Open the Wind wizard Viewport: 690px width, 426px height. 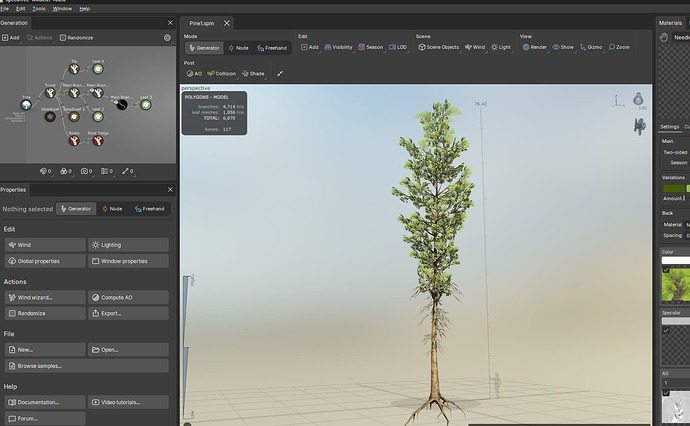45,297
